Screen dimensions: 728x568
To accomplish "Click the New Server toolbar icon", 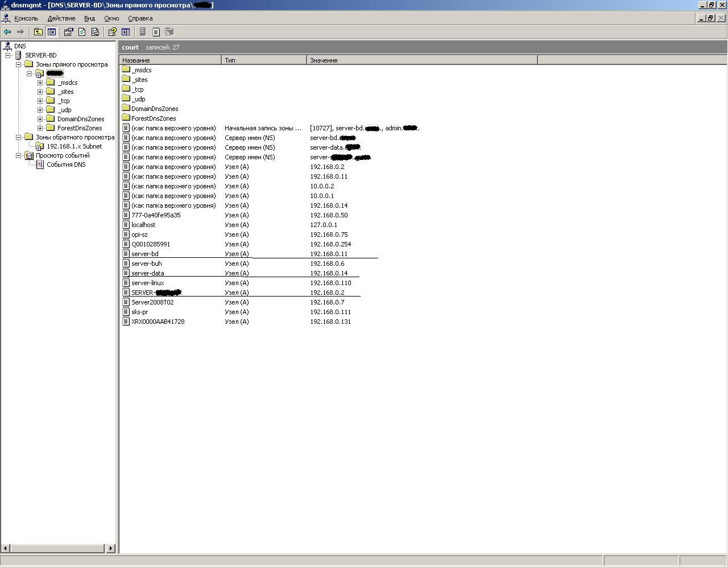I will coord(143,32).
